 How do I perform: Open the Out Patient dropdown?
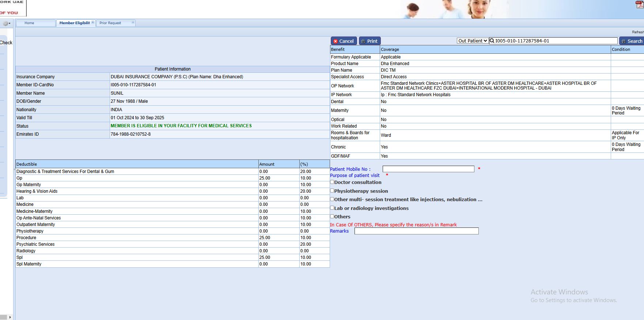pos(472,41)
